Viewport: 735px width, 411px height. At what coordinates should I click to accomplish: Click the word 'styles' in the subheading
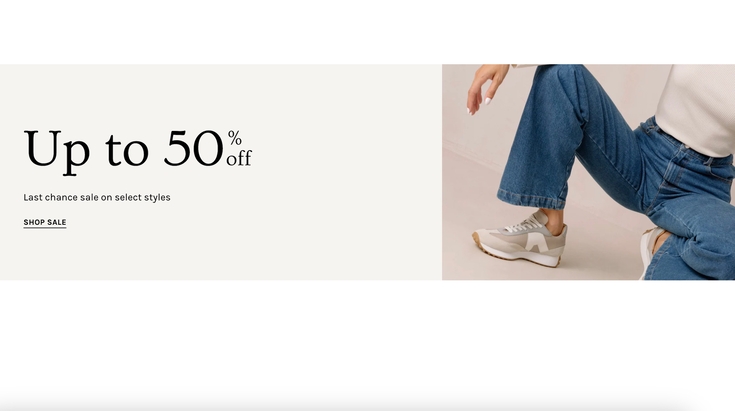point(157,198)
